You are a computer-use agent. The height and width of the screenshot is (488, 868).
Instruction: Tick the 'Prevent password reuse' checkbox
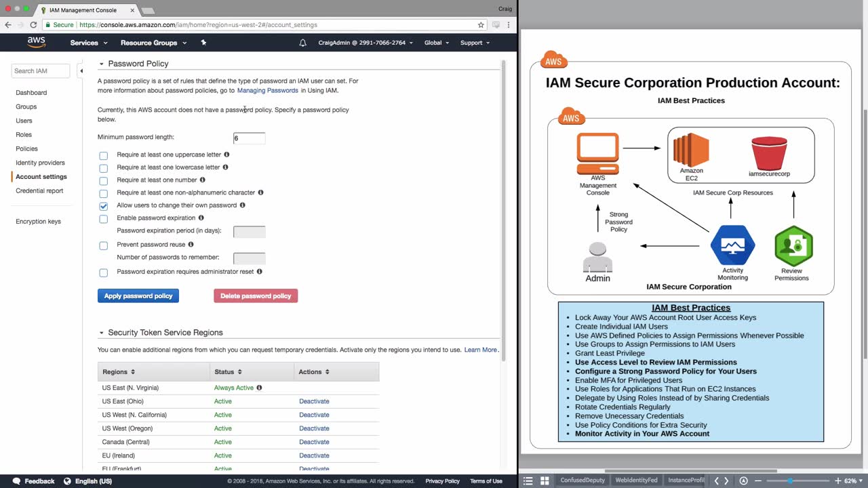coord(103,245)
